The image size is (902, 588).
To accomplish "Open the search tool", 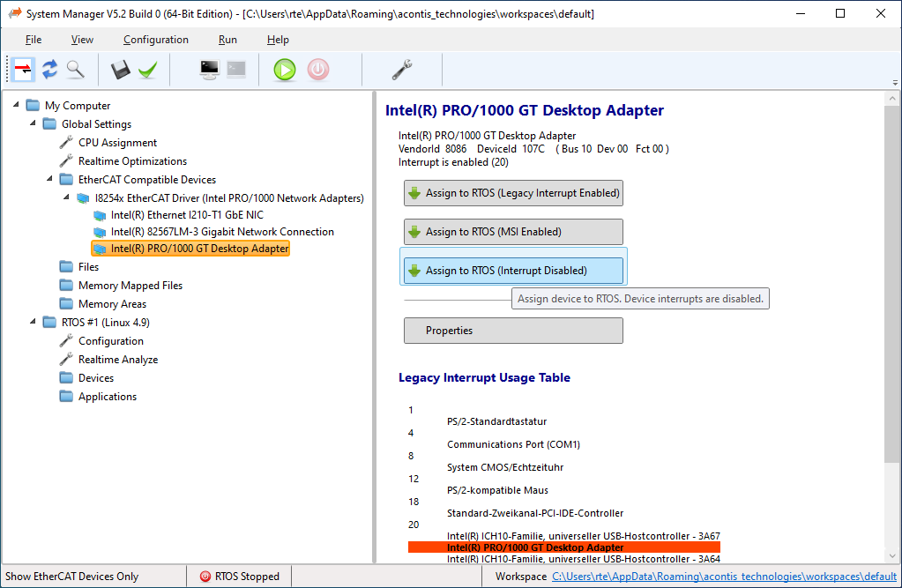I will coord(76,70).
